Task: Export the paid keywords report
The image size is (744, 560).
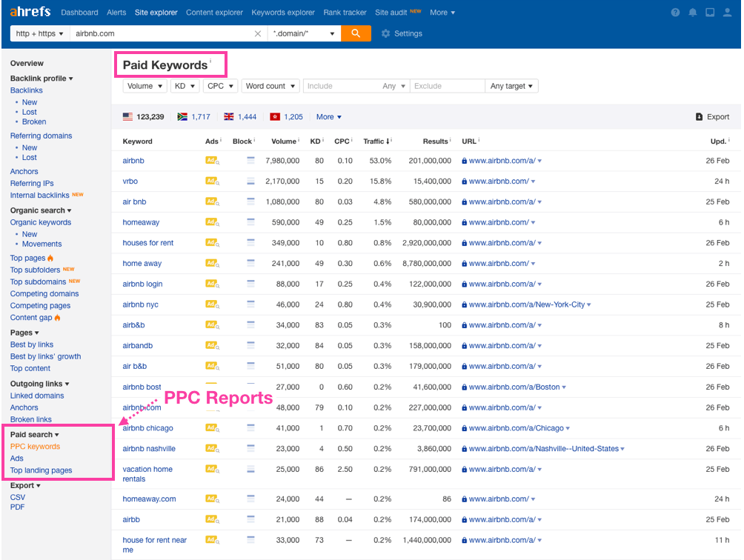Action: [712, 116]
